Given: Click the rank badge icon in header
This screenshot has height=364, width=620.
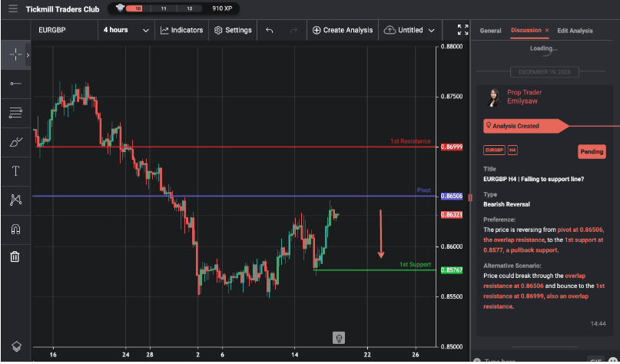Looking at the screenshot, I should point(120,8).
